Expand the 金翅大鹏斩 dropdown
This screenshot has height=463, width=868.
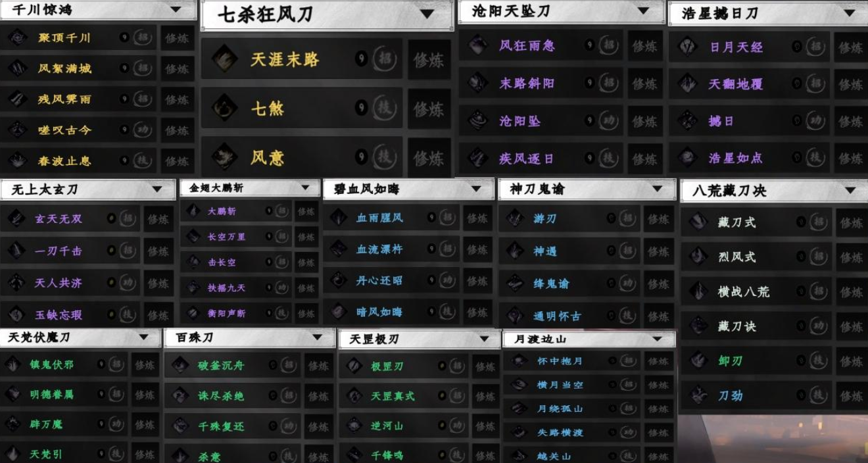coord(305,188)
